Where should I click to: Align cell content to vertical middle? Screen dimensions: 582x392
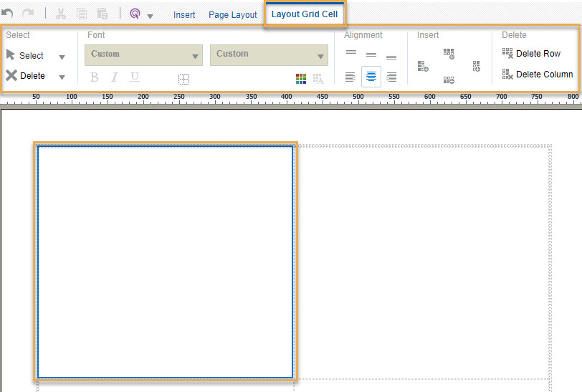pyautogui.click(x=371, y=55)
